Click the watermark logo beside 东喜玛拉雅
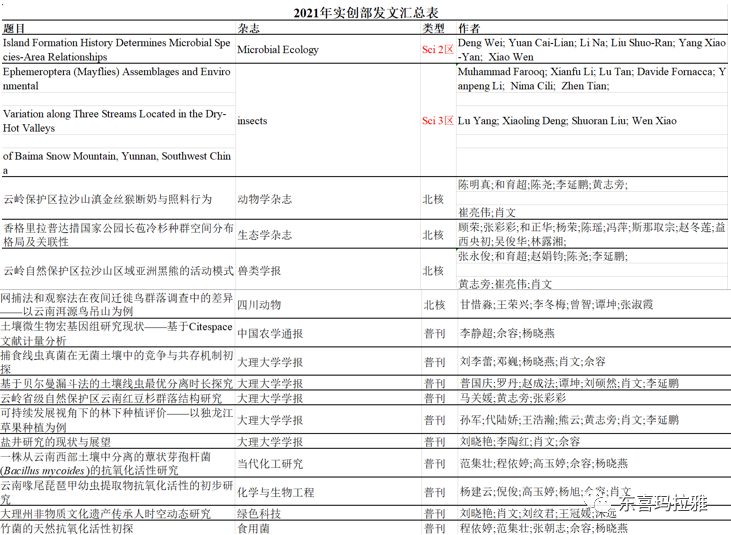This screenshot has width=731, height=535. tap(599, 506)
